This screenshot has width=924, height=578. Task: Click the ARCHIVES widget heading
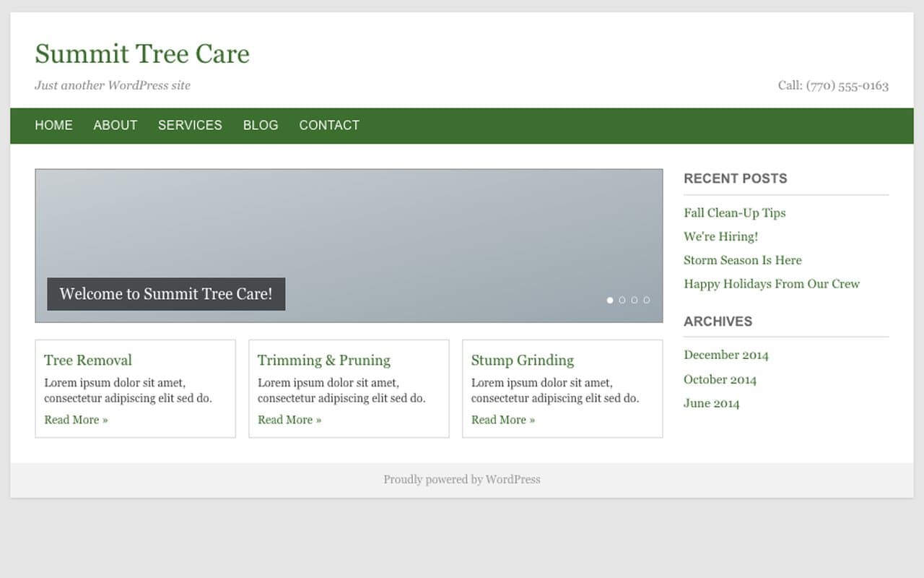tap(718, 322)
